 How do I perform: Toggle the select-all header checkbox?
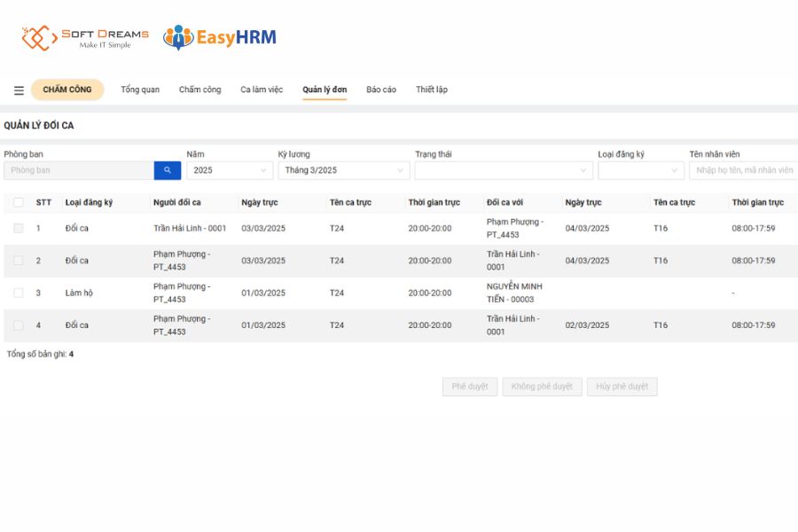coord(19,202)
